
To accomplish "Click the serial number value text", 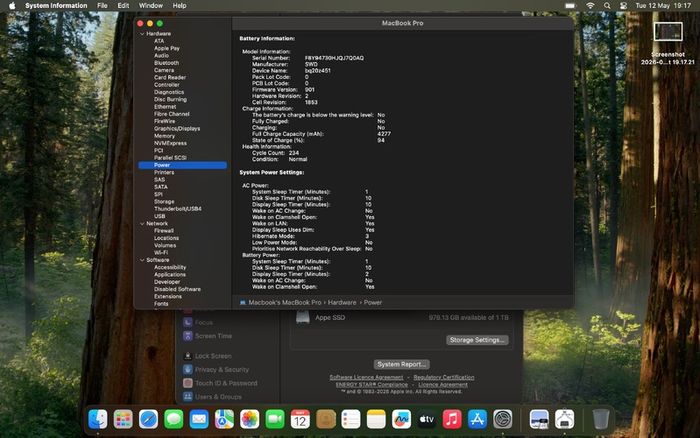I will click(x=334, y=58).
